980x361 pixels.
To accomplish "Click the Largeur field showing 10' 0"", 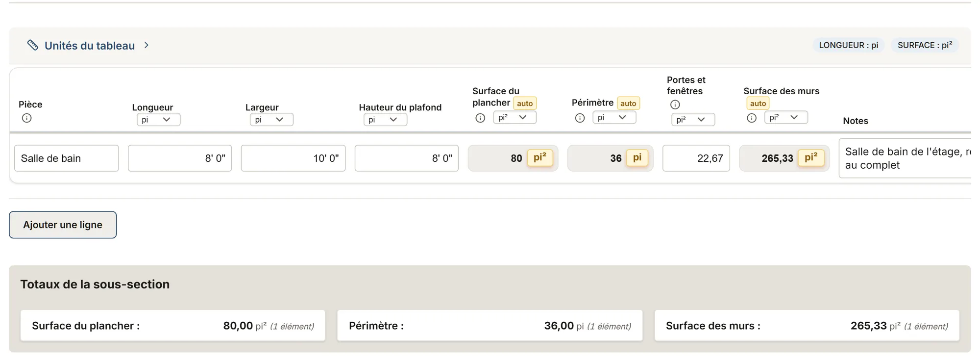I will 293,158.
